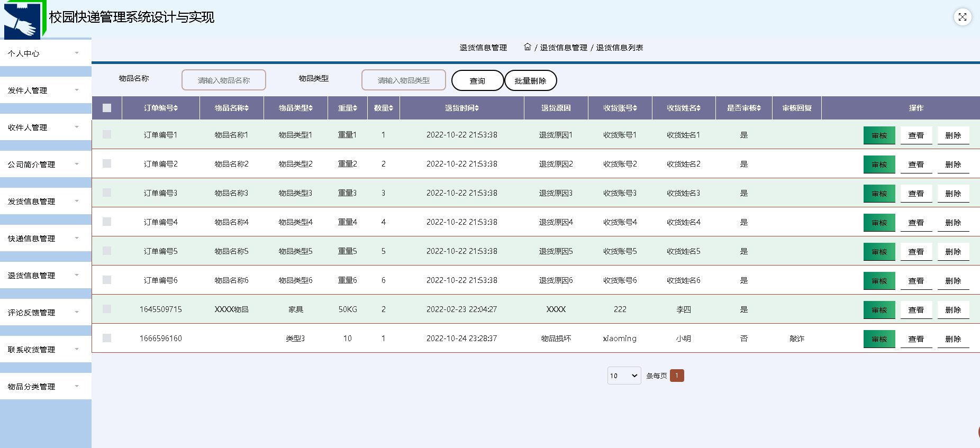Sort by 退货时间 column arrows

(477, 108)
